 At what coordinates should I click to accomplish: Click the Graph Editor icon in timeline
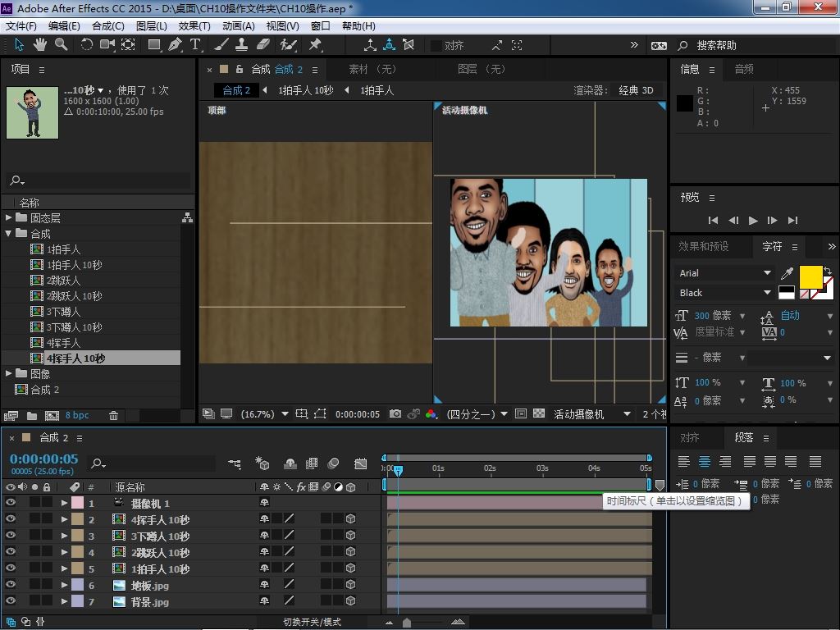[361, 463]
